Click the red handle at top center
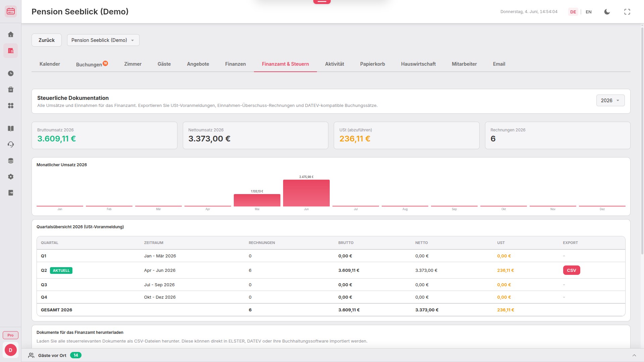Image resolution: width=644 pixels, height=362 pixels. tap(322, 2)
